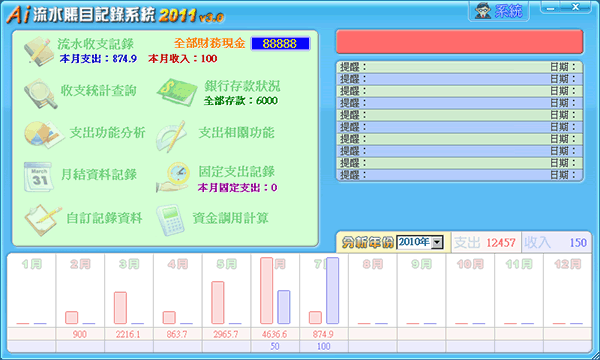Launch the 資金調用計算 calculator icon
Image resolution: width=600 pixels, height=360 pixels.
click(171, 220)
